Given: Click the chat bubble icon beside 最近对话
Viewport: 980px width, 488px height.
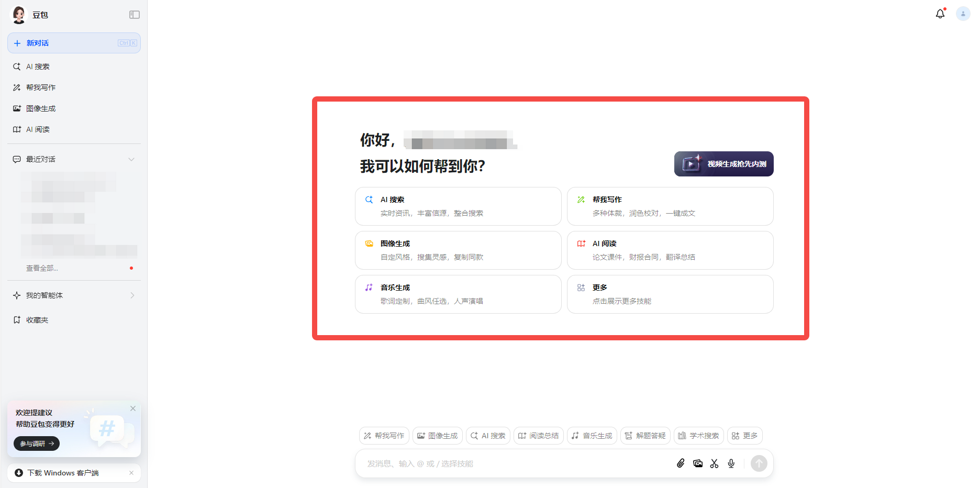Looking at the screenshot, I should click(17, 159).
